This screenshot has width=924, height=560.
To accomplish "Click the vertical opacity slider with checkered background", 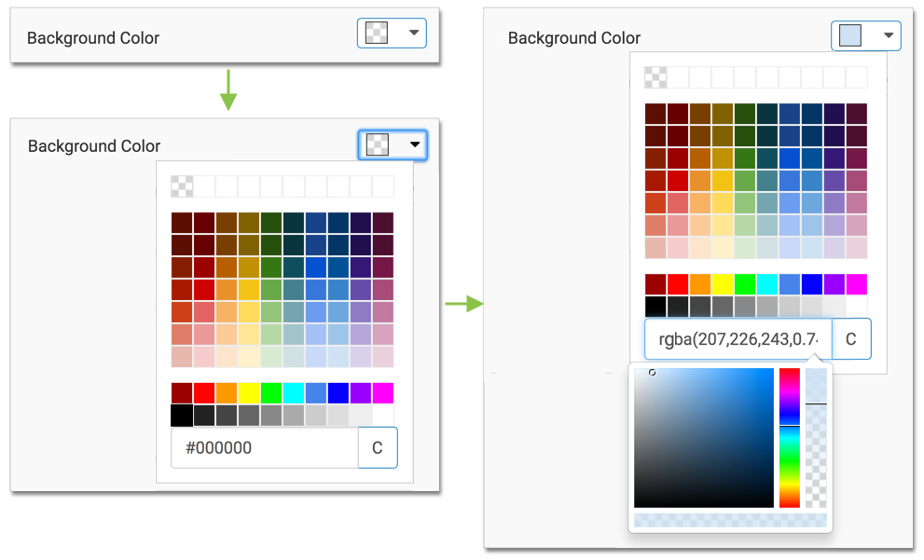I will tap(816, 438).
